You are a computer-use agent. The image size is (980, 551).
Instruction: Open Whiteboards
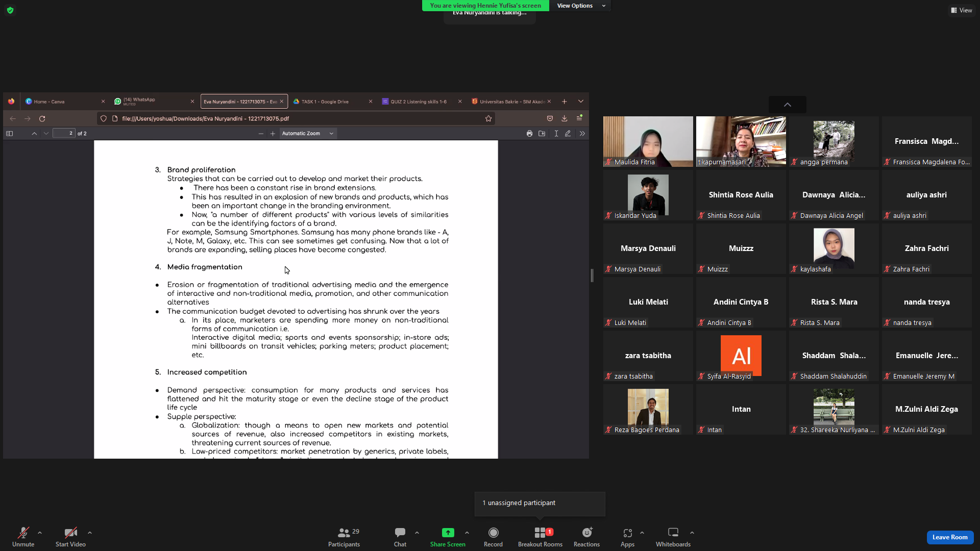[673, 537]
